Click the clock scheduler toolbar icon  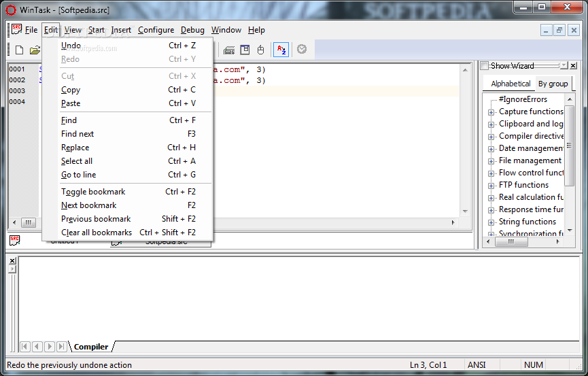point(302,49)
